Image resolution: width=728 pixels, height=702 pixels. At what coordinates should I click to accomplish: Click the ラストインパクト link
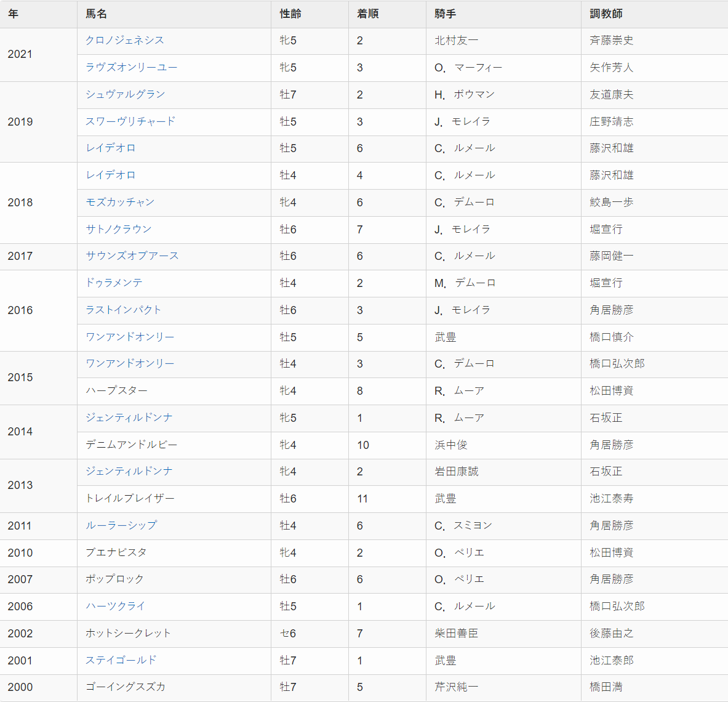124,310
